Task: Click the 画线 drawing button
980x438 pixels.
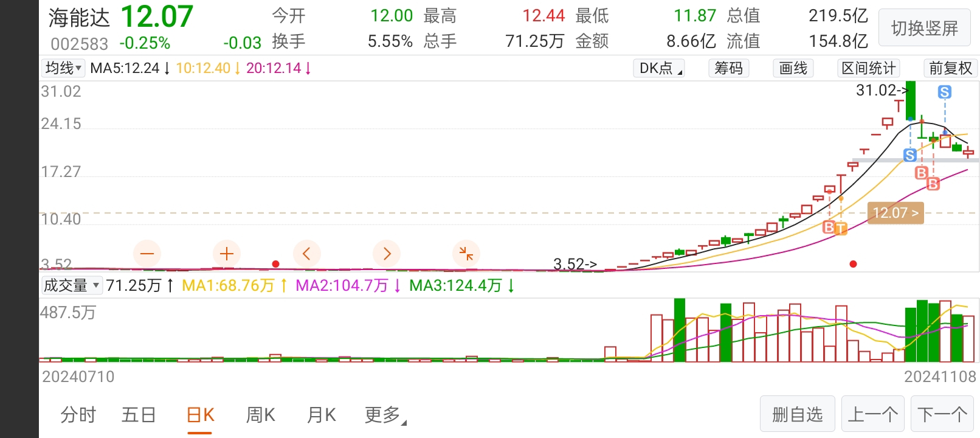Action: point(793,68)
